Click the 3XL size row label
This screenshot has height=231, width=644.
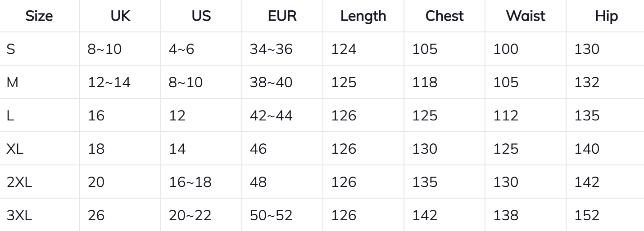(x=19, y=215)
